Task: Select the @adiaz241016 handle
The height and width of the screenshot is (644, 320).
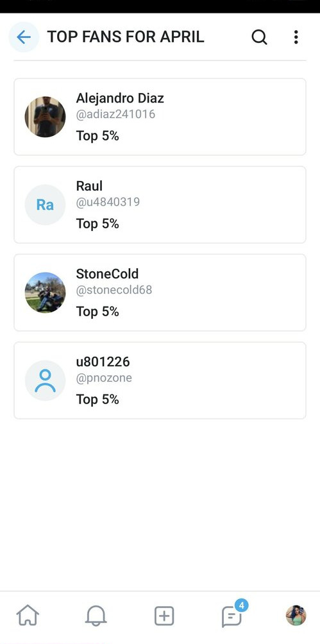Action: pos(115,114)
